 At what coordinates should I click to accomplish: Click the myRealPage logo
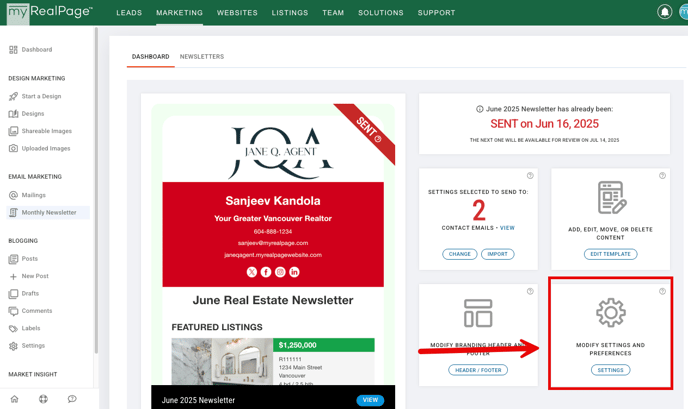(x=50, y=12)
